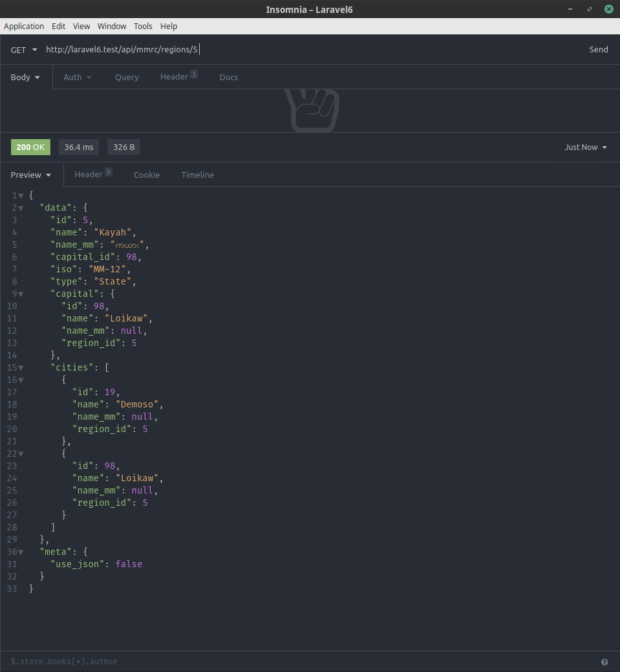This screenshot has height=672, width=620.
Task: Click the 200 OK status badge
Action: coord(30,147)
